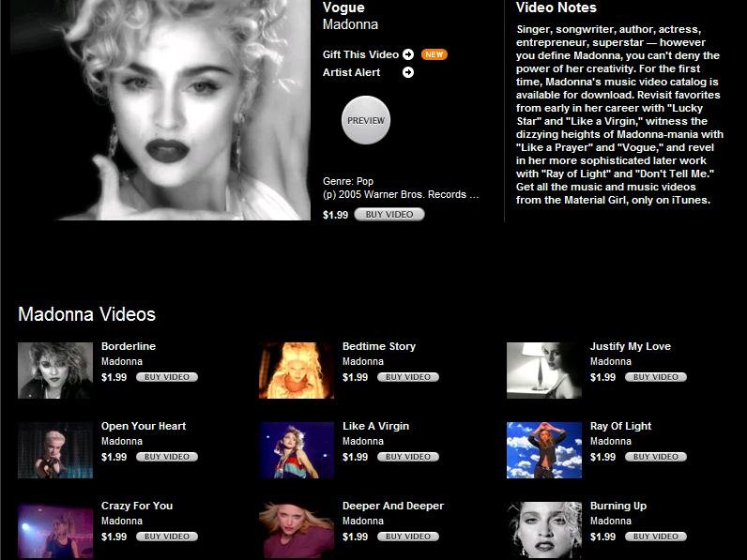The width and height of the screenshot is (747, 560).
Task: Click the Ray Of Light title link
Action: pos(620,426)
